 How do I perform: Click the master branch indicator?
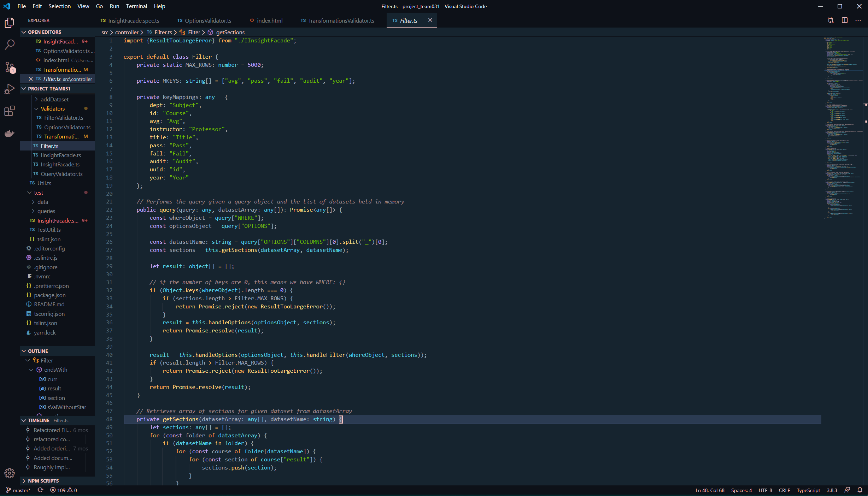point(18,490)
